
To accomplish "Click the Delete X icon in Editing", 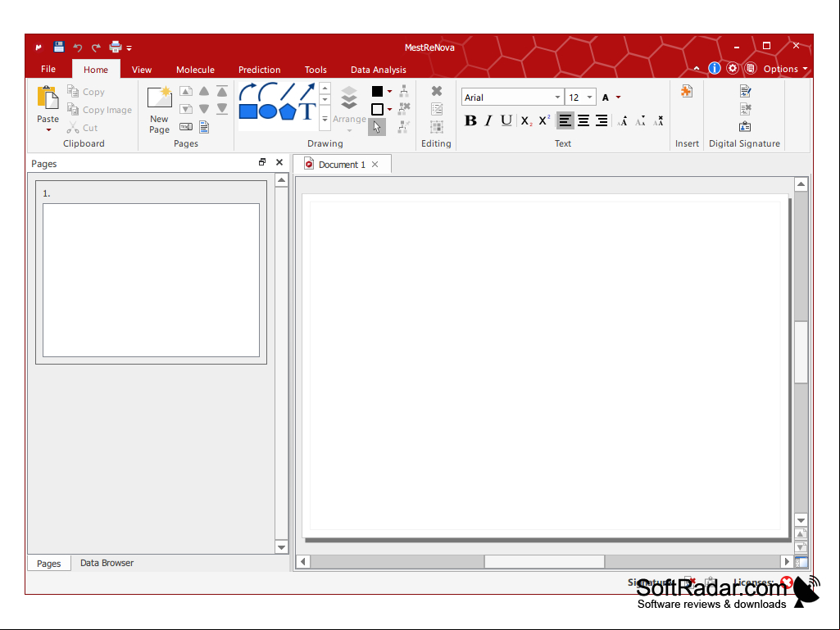I will [x=437, y=91].
